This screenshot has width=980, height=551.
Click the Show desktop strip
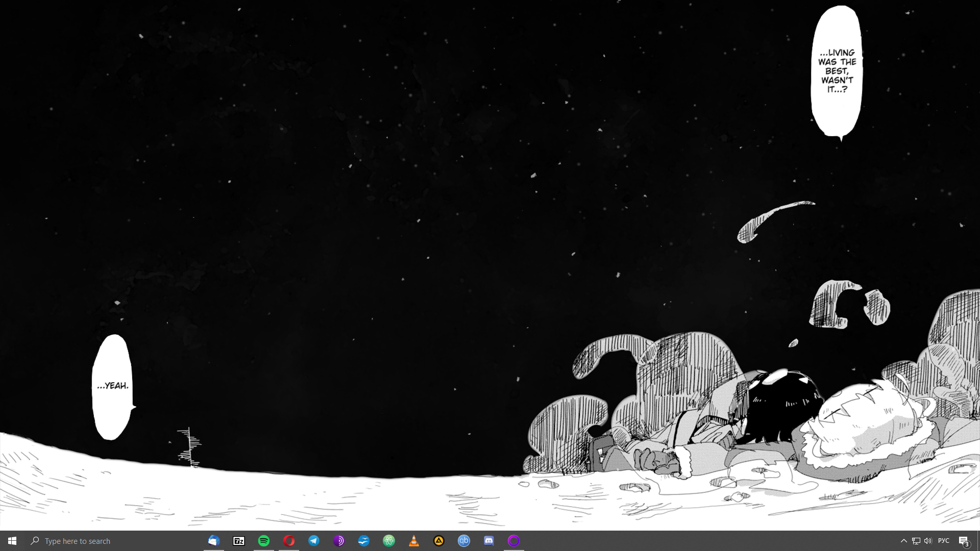click(x=978, y=541)
